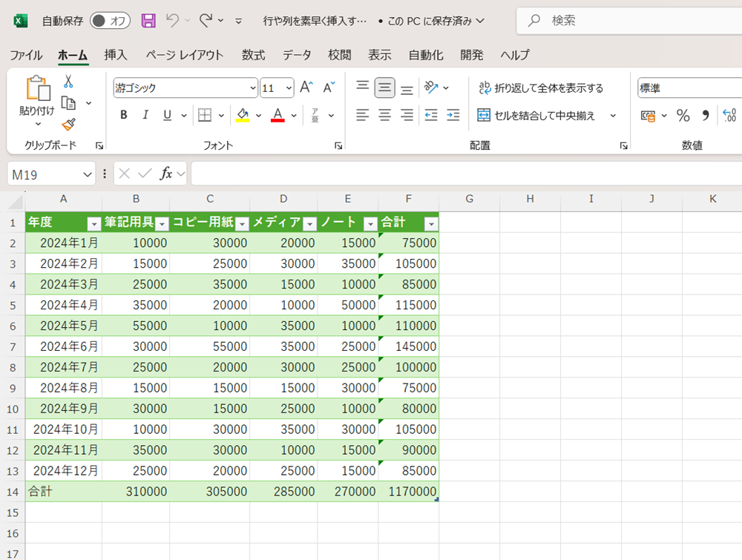The width and height of the screenshot is (742, 560).
Task: Open the ファイル tab
Action: [x=26, y=55]
